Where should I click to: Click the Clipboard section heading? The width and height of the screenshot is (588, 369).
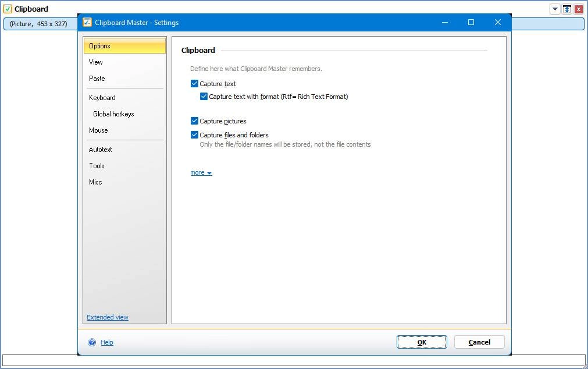(x=198, y=50)
